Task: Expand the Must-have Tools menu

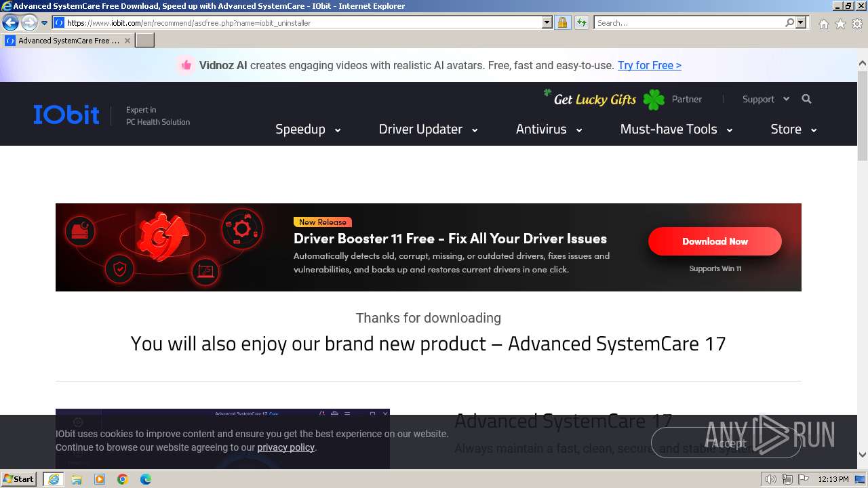Action: coord(676,129)
